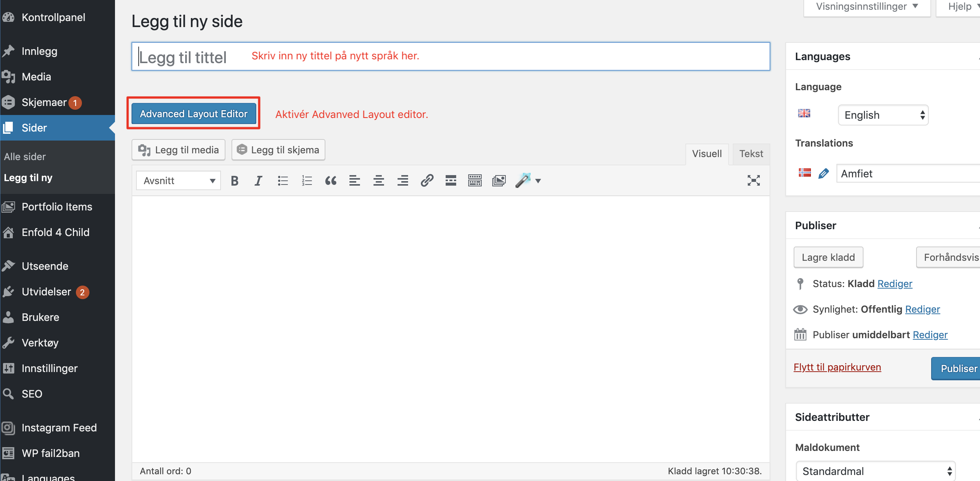Image resolution: width=980 pixels, height=481 pixels.
Task: Open the Avsnitt paragraph format dropdown
Action: click(x=178, y=181)
